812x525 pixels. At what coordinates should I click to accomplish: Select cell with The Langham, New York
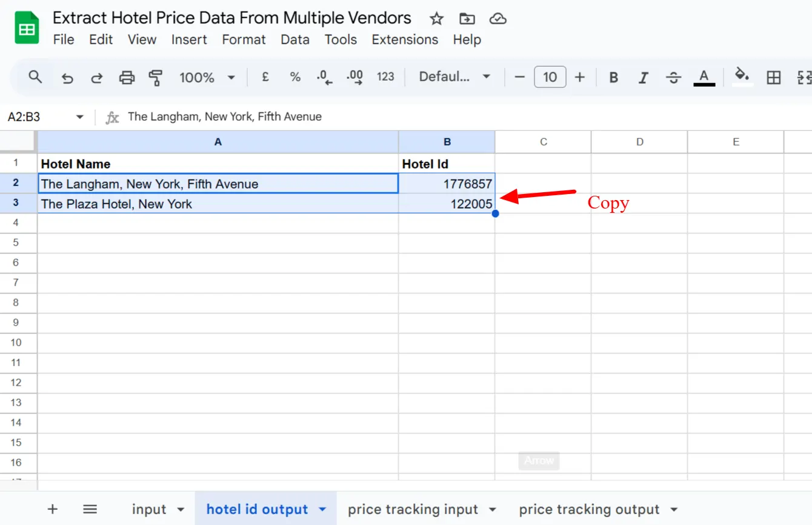click(x=218, y=184)
